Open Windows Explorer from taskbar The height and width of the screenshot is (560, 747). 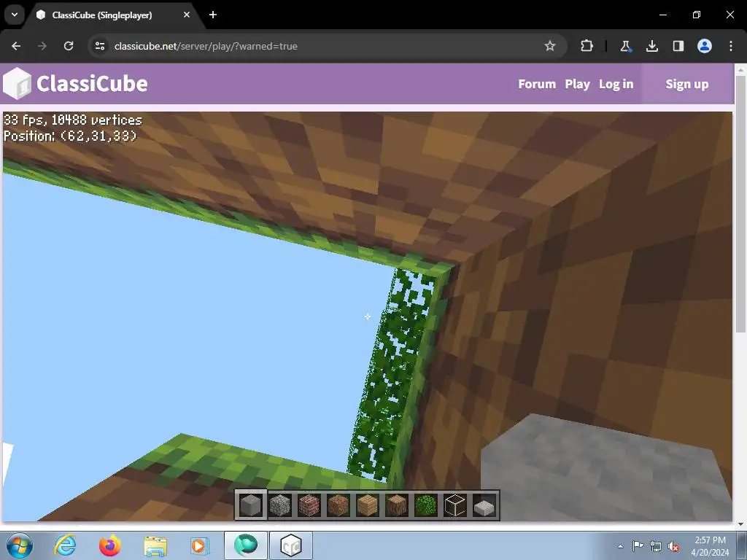[155, 545]
